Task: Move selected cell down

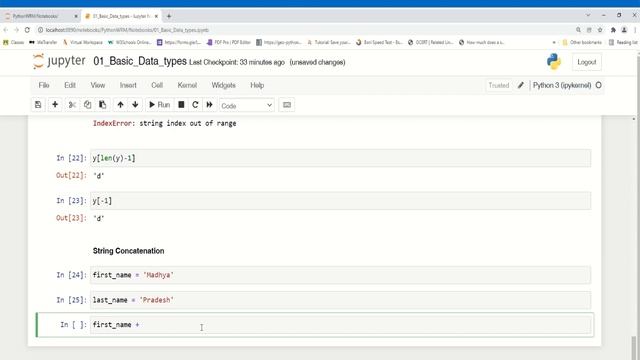Action: [135, 105]
